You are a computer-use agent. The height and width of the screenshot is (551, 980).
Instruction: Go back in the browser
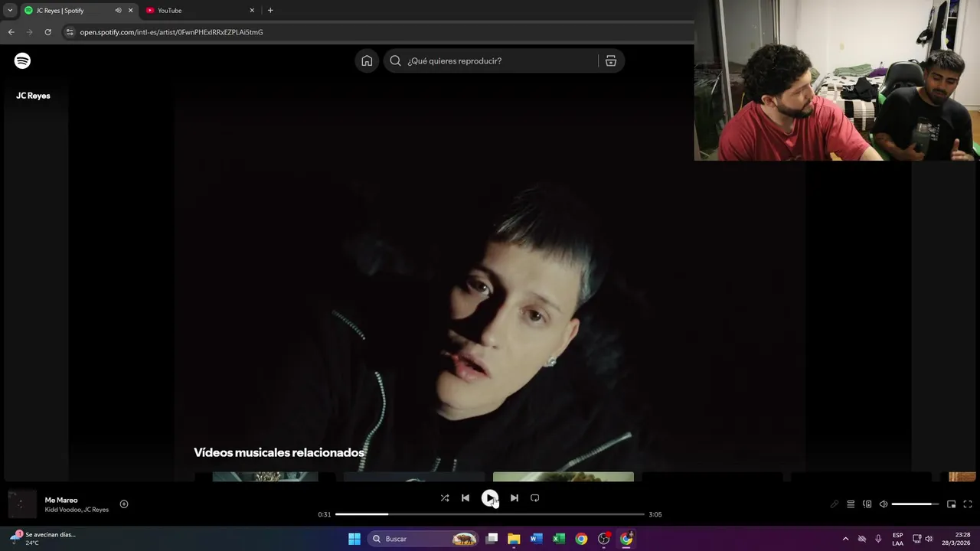(11, 32)
